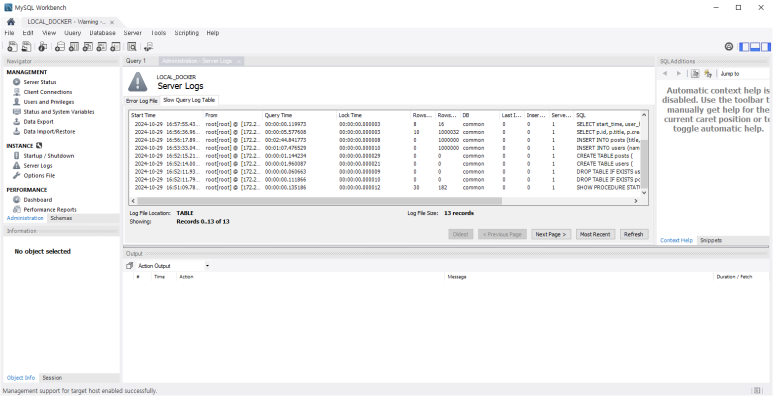This screenshot has height=396, width=773.
Task: Click the Lock Time column header
Action: click(373, 115)
